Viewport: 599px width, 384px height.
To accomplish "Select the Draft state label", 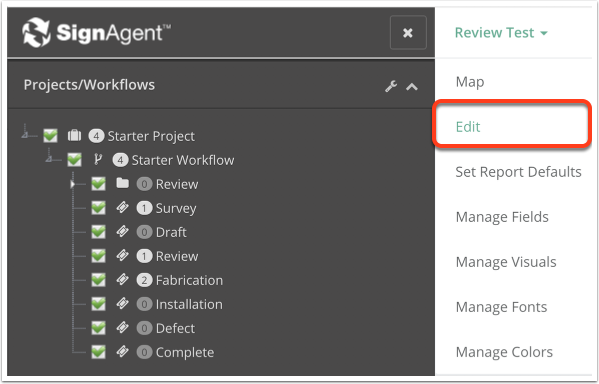I will click(171, 232).
